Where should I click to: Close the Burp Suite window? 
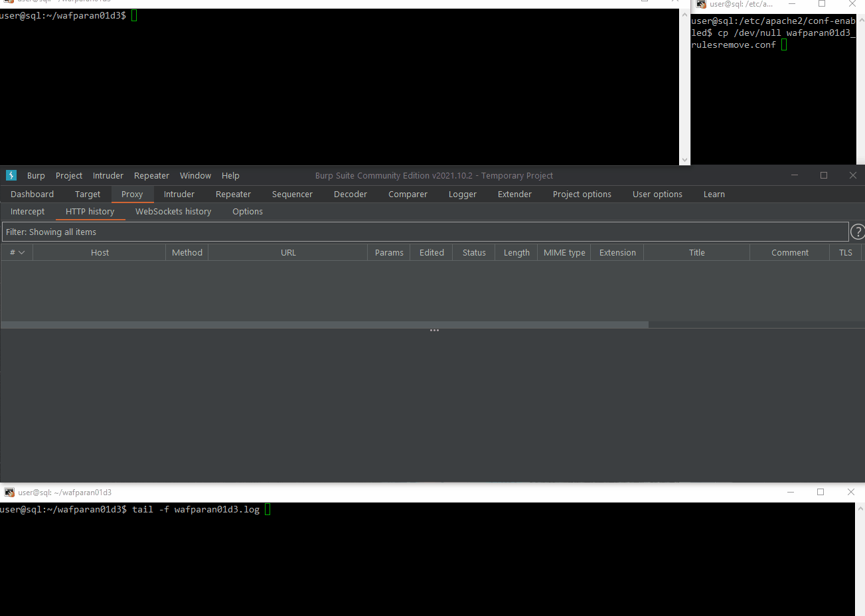(853, 175)
